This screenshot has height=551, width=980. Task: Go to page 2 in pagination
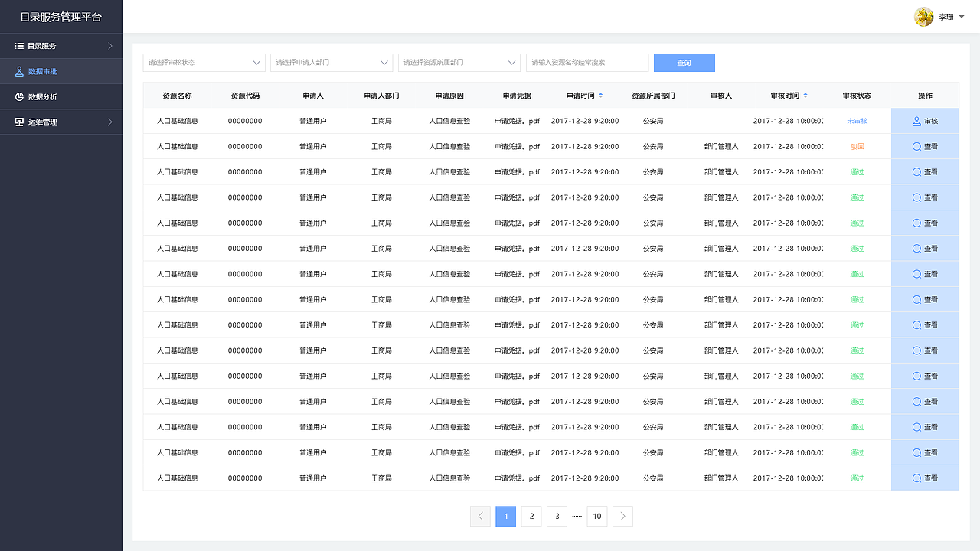coord(531,516)
